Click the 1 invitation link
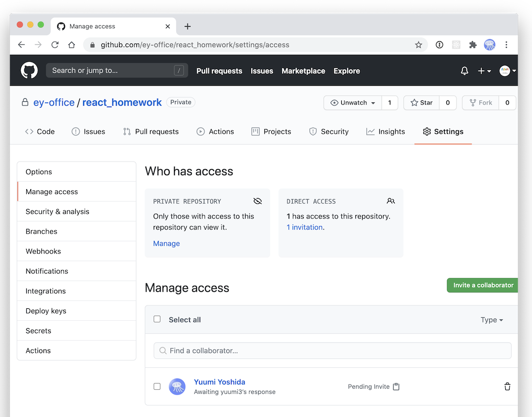 pyautogui.click(x=304, y=227)
